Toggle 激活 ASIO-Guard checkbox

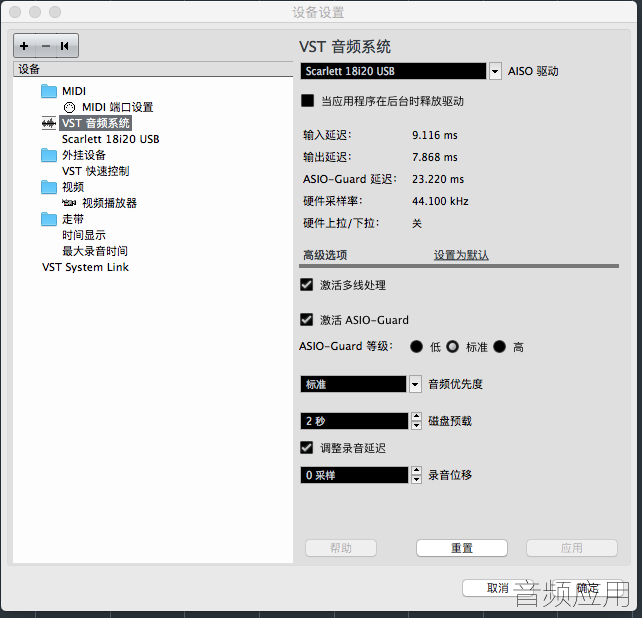point(307,319)
